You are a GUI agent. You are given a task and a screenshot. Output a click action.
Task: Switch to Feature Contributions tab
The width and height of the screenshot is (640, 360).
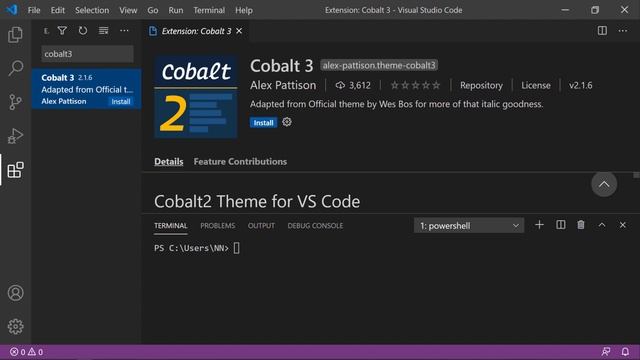tap(240, 162)
